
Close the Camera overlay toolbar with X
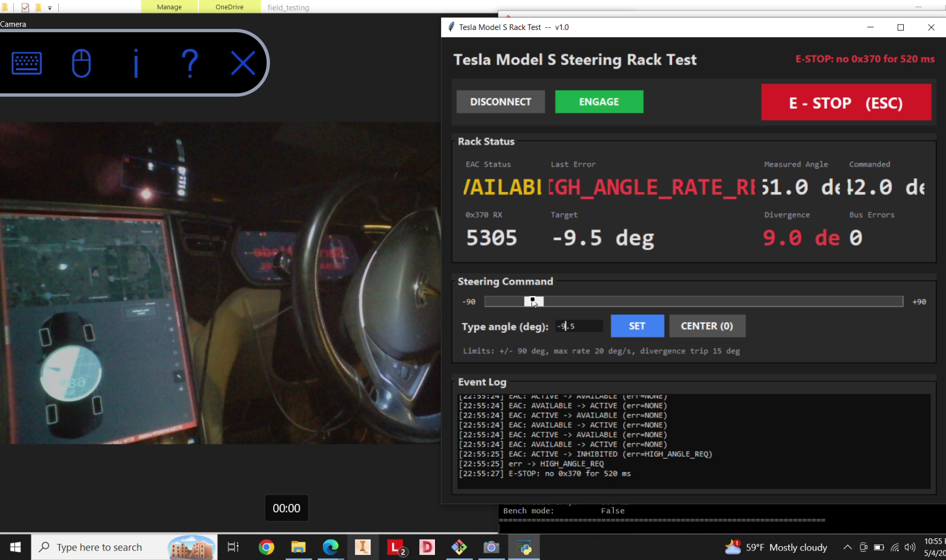(243, 63)
